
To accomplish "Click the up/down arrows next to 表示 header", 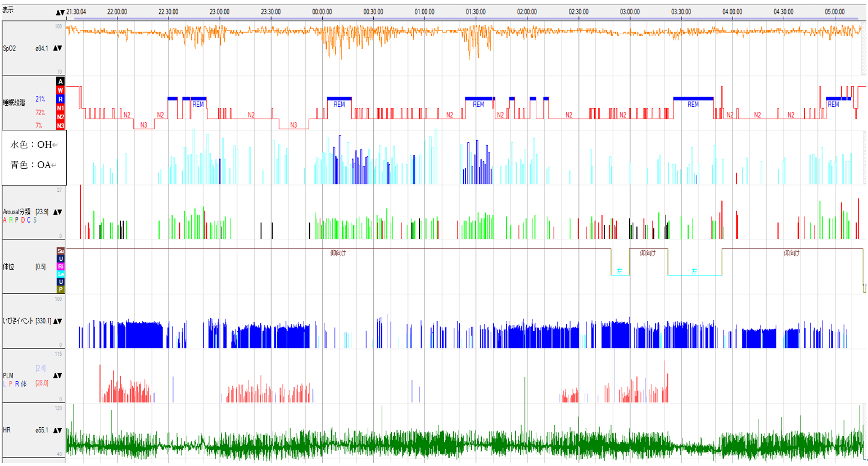I will pyautogui.click(x=60, y=12).
